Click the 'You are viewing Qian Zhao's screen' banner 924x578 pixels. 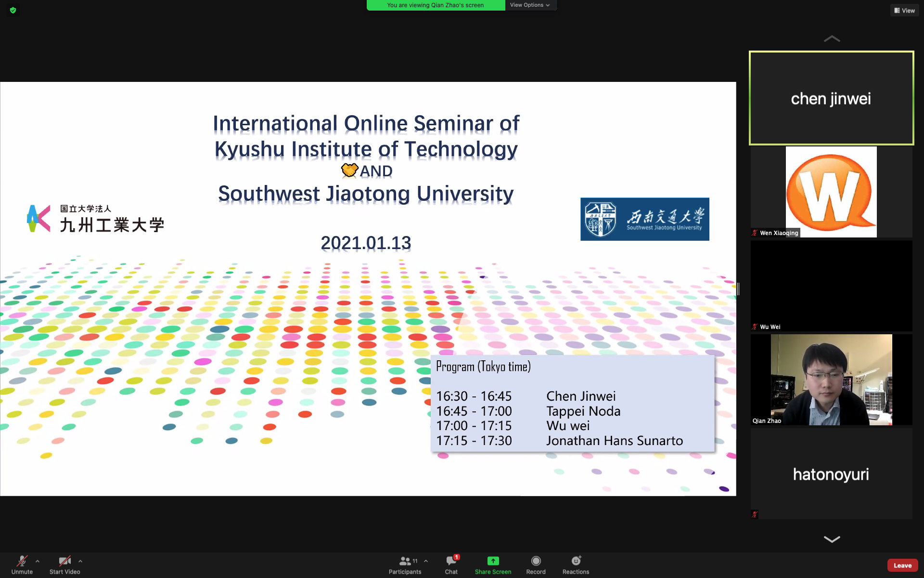(436, 5)
